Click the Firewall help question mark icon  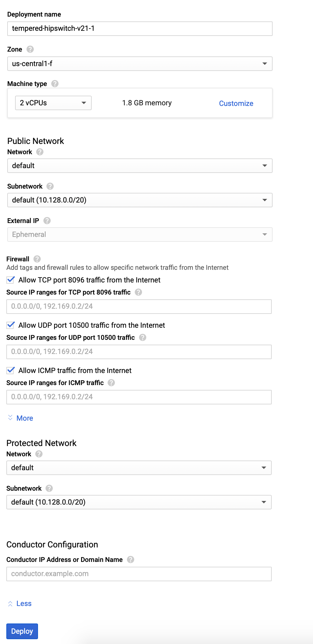[37, 259]
